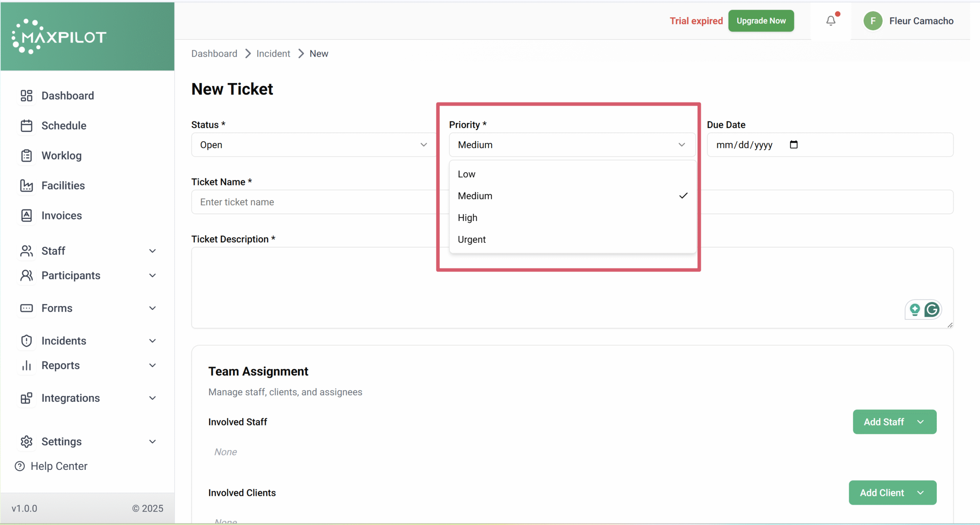
Task: Click the Grammarly icon in description box
Action: point(931,309)
